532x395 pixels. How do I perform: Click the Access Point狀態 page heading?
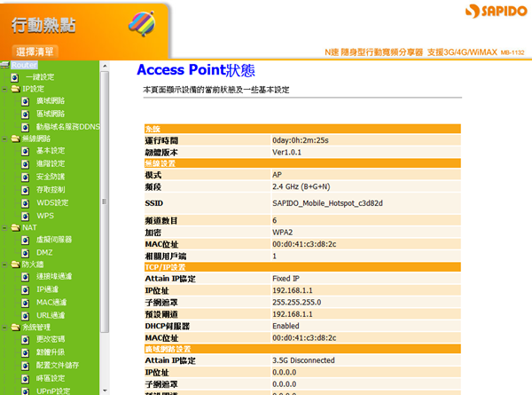click(x=196, y=70)
